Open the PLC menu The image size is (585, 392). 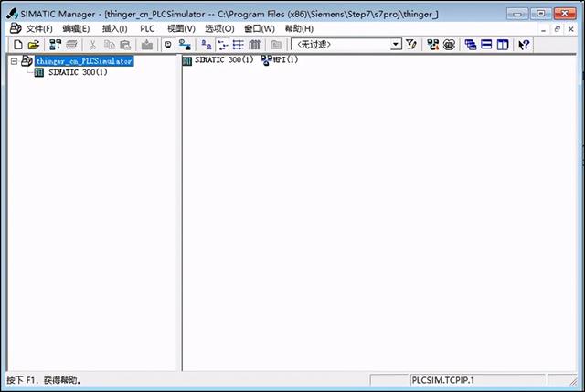pos(147,28)
